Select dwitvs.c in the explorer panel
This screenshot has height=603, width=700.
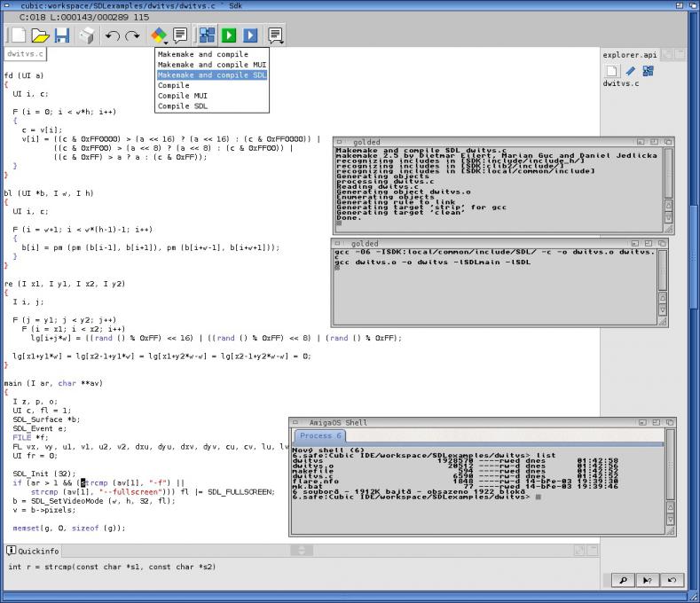pos(620,83)
